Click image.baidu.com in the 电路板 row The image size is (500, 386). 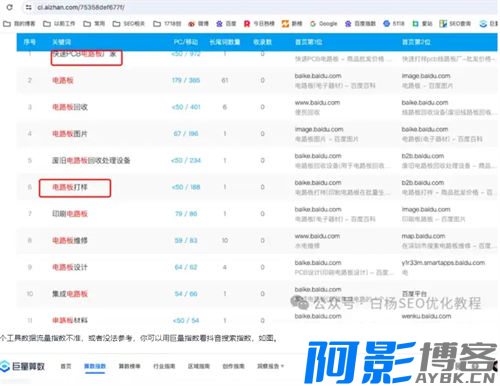pyautogui.click(x=426, y=76)
